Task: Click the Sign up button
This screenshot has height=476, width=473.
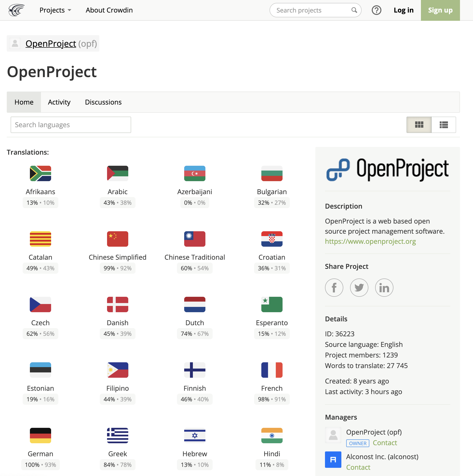Action: (x=440, y=10)
